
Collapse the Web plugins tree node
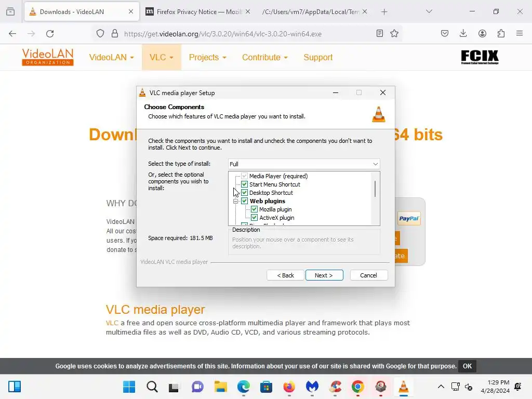click(x=235, y=201)
